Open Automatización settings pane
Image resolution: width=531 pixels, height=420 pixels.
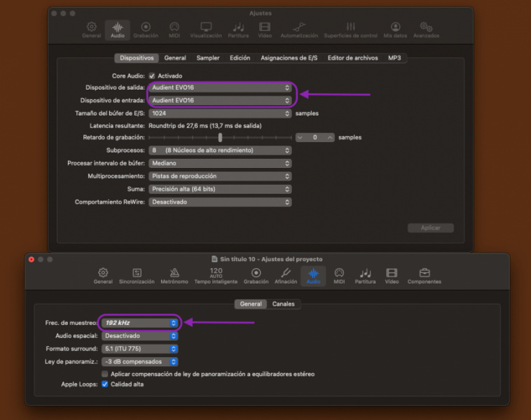299,30
